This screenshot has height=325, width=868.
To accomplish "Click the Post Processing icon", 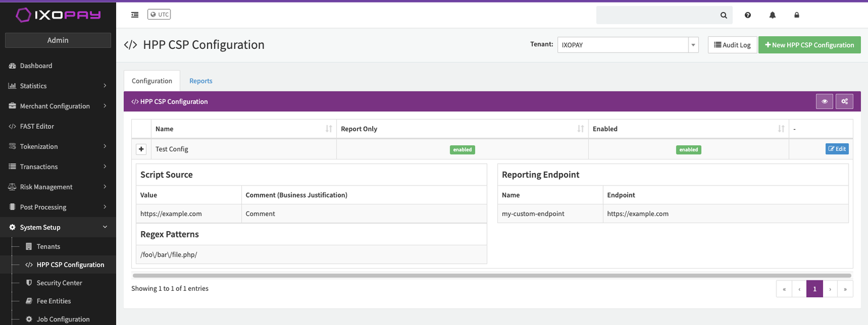I will [12, 207].
